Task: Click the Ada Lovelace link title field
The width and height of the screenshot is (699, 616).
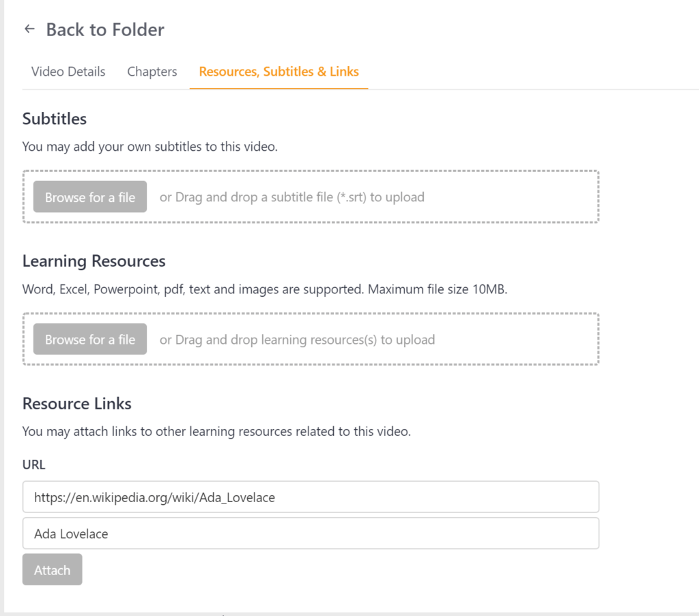Action: pos(311,533)
